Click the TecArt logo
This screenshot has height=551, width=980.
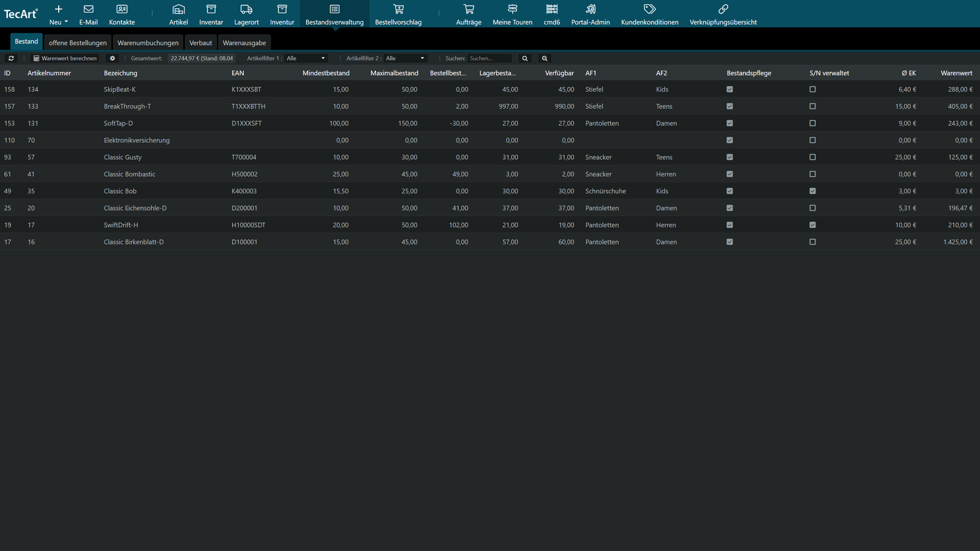[21, 13]
